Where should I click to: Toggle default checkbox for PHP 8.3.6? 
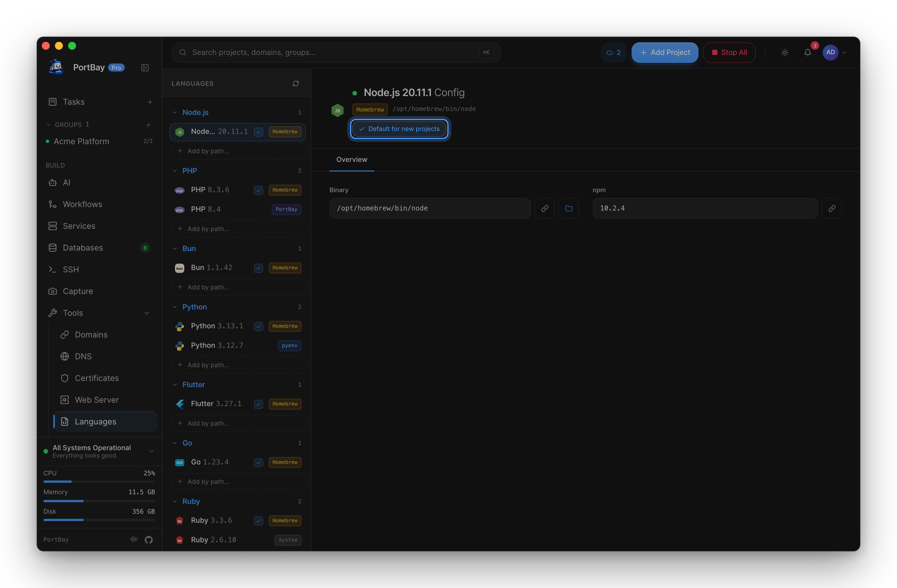[259, 190]
